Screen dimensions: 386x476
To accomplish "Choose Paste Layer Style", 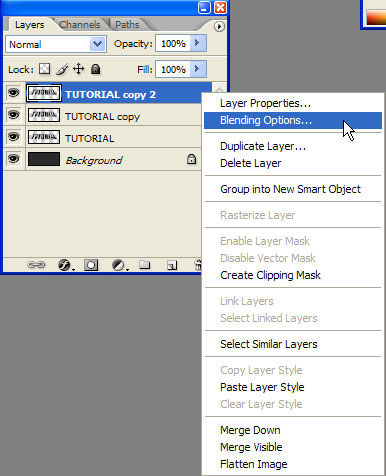I will [293, 387].
